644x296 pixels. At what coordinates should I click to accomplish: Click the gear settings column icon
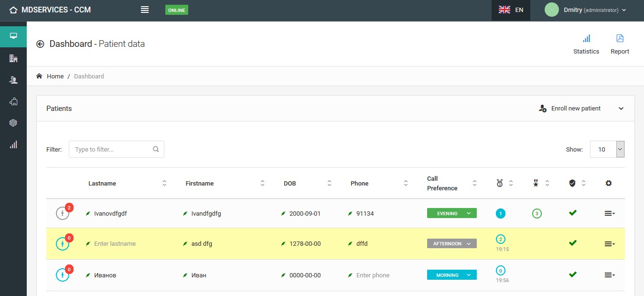pos(608,183)
